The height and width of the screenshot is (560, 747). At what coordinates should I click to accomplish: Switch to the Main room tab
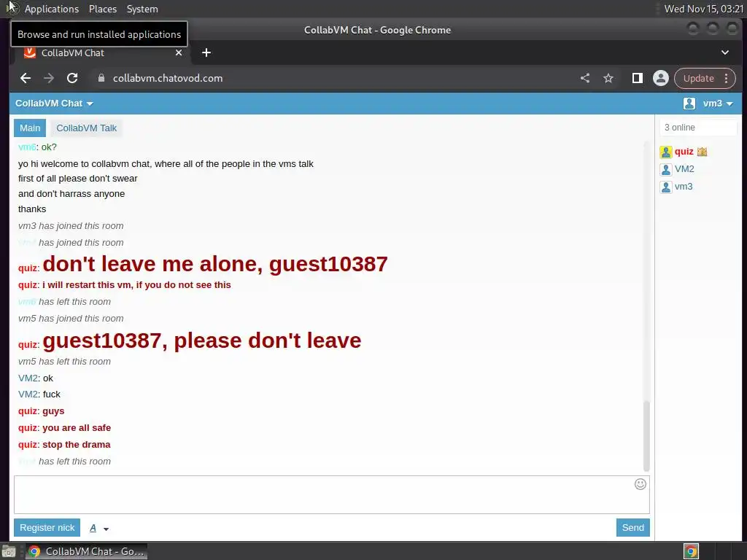[29, 128]
